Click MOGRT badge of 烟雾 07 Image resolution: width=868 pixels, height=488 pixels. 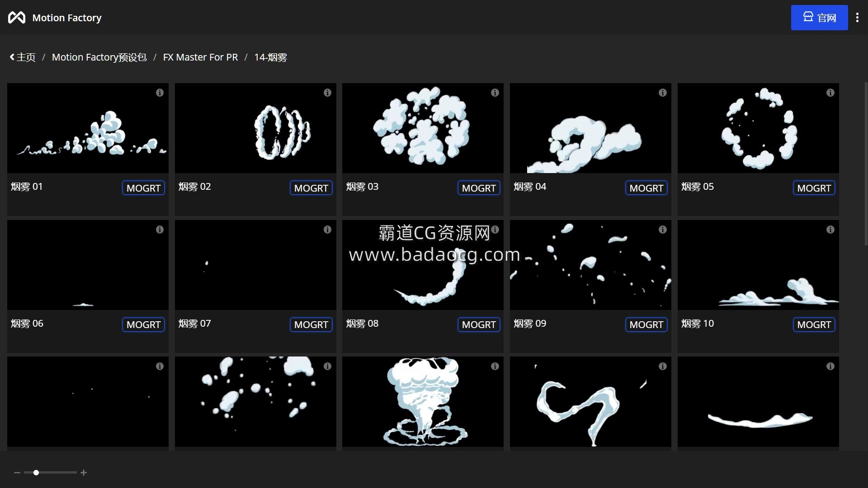(x=311, y=324)
